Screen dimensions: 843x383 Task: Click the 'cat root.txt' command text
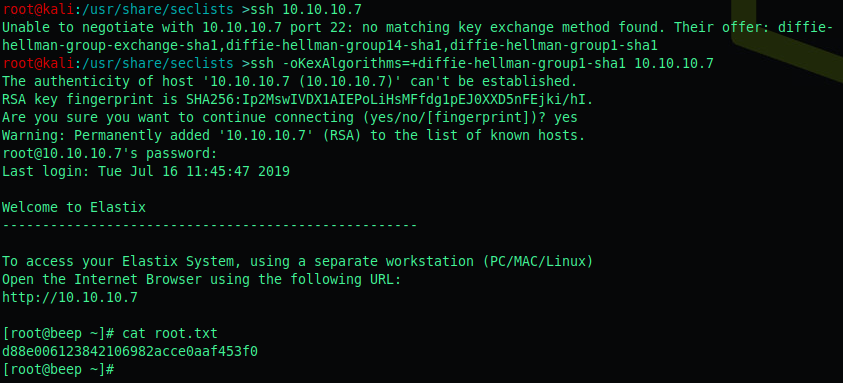coord(170,334)
